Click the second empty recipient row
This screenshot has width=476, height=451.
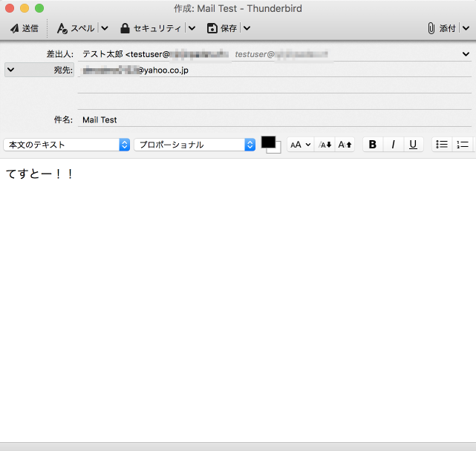[x=275, y=86]
